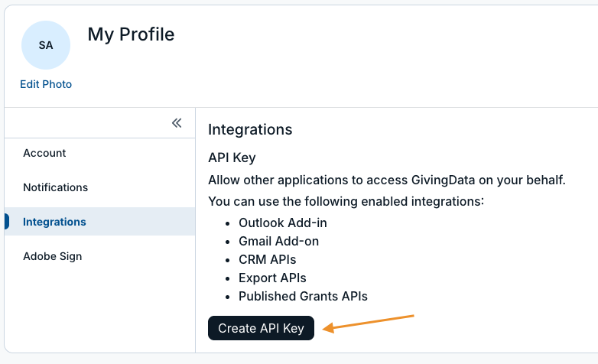Viewport: 598px width, 364px height.
Task: Click the Gmail Add-on list entry
Action: tap(279, 241)
